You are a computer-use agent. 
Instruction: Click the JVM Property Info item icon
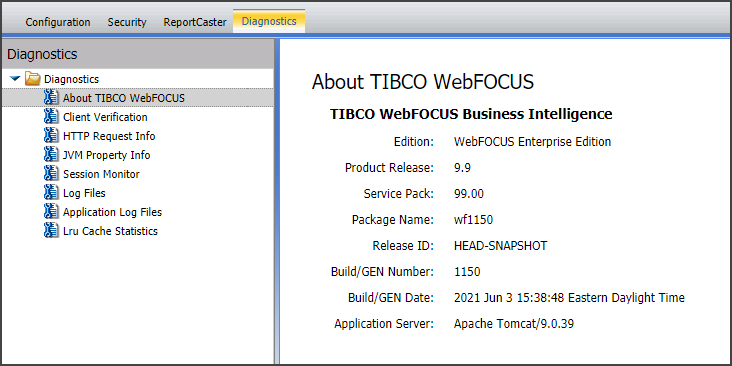click(51, 155)
